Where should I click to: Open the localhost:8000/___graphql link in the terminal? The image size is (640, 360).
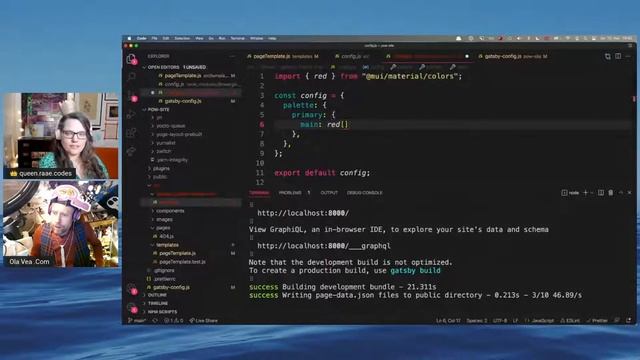coord(324,246)
